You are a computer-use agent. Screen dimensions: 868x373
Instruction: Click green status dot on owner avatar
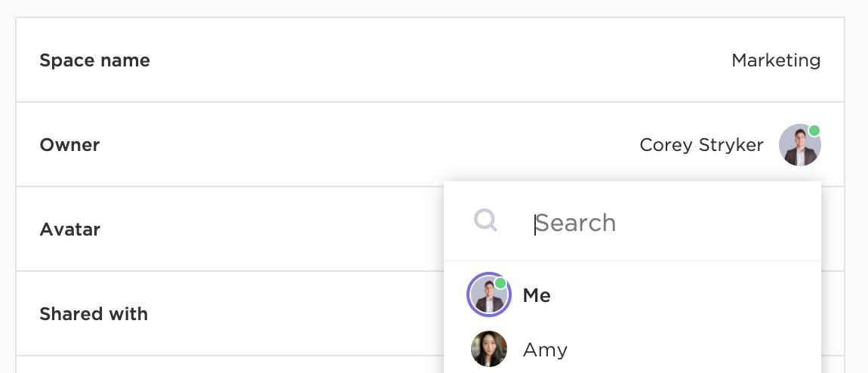coord(814,131)
